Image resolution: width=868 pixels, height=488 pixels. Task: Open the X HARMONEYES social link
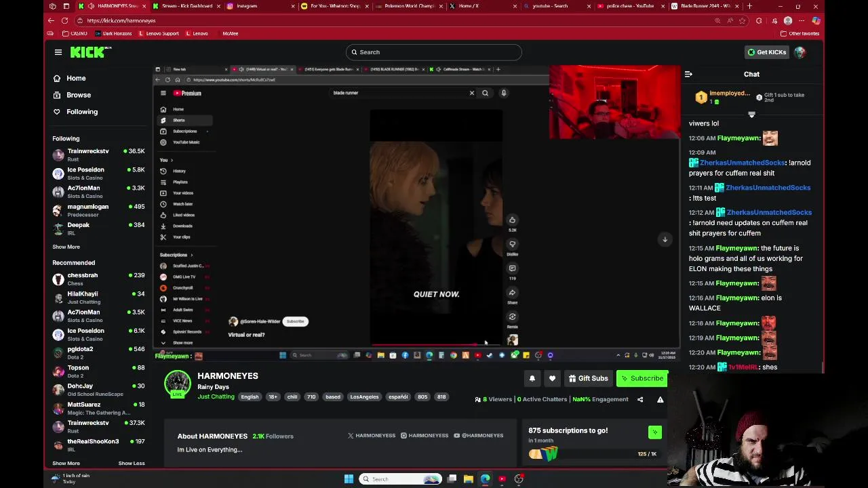coord(372,436)
